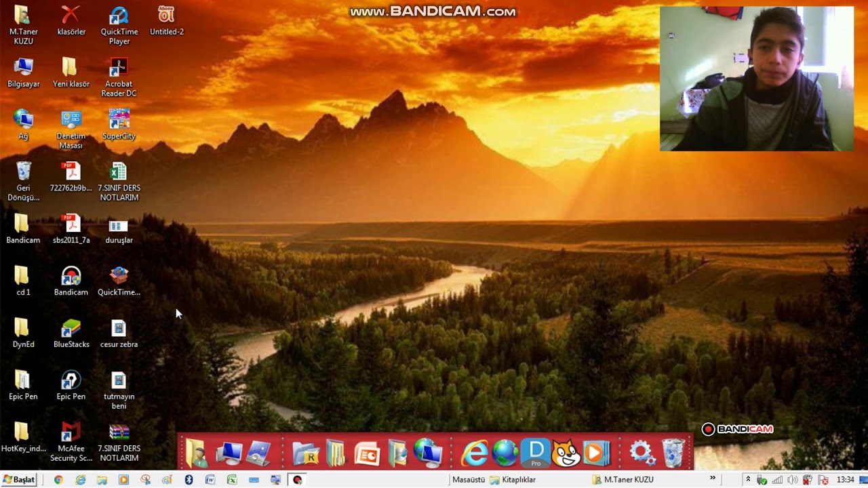Select the Yeni klasör folder
Viewport: 868px width, 488px height.
(x=71, y=73)
